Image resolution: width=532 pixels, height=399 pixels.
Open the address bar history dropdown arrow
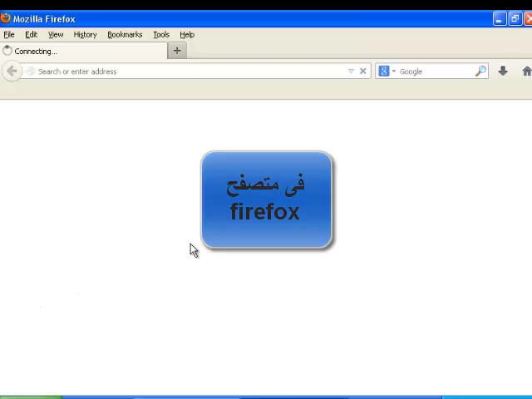[x=351, y=71]
